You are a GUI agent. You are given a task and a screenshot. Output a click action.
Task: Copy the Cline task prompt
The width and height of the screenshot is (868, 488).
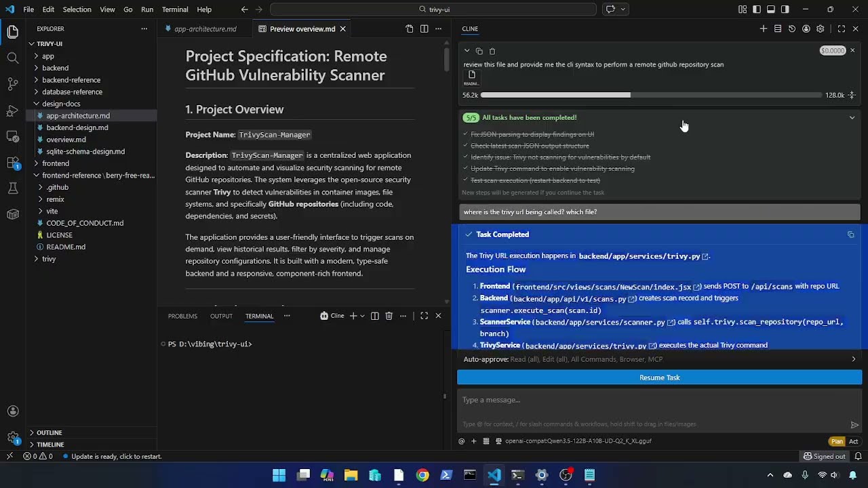(479, 51)
